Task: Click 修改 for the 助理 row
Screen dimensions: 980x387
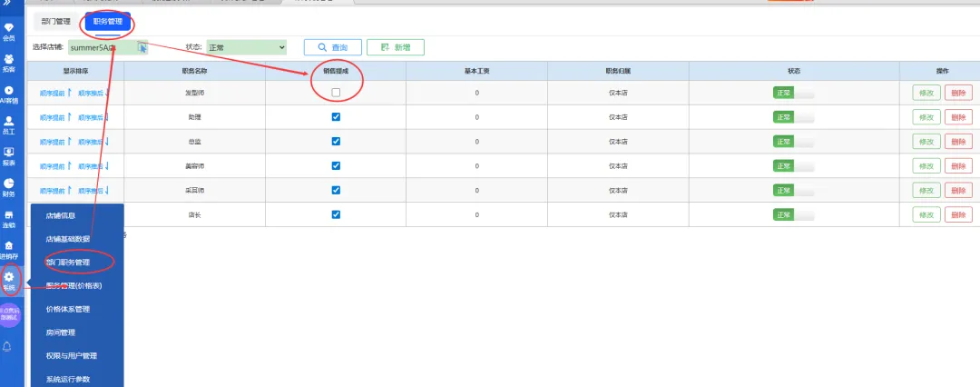Action: click(x=926, y=117)
